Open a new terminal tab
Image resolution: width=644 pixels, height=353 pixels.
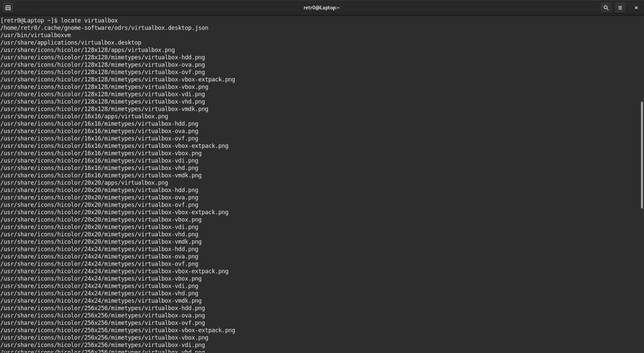click(x=8, y=8)
